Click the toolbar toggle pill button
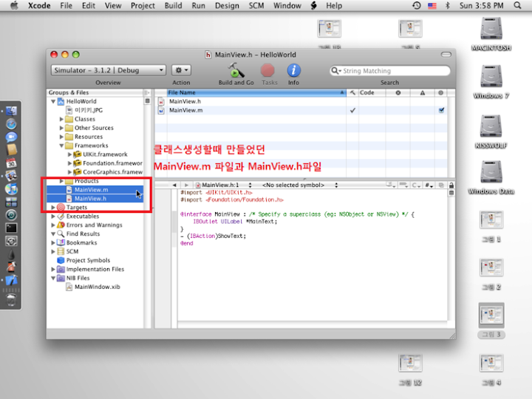This screenshot has height=399, width=532. [446, 55]
